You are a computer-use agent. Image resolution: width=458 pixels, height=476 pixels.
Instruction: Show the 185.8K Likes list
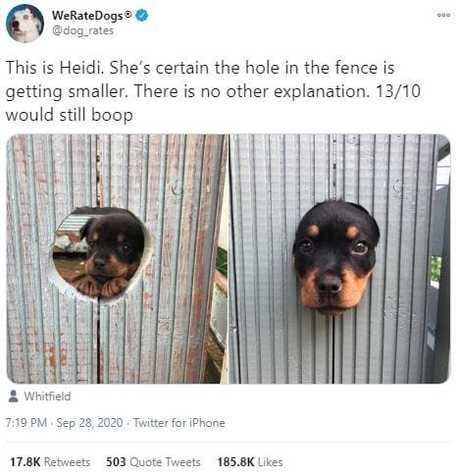[x=250, y=462]
